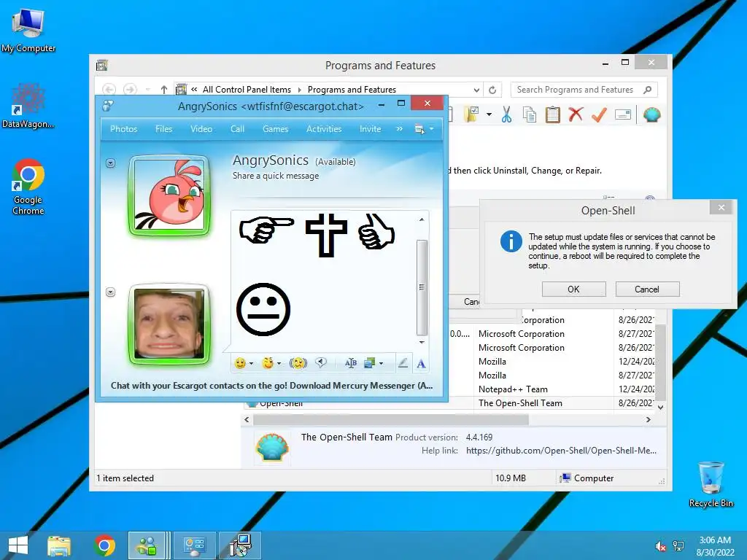Click the red X Delete toolbar icon

click(x=576, y=114)
